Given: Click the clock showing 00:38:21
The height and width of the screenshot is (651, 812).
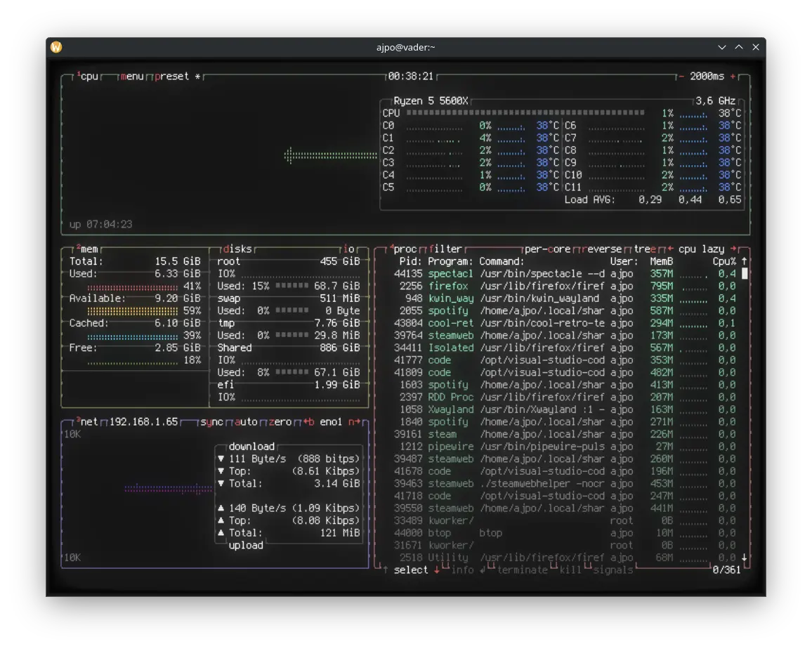Looking at the screenshot, I should [x=411, y=76].
